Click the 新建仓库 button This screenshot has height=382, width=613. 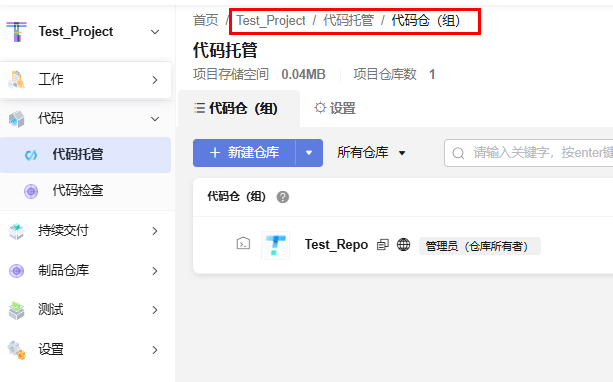click(x=244, y=153)
